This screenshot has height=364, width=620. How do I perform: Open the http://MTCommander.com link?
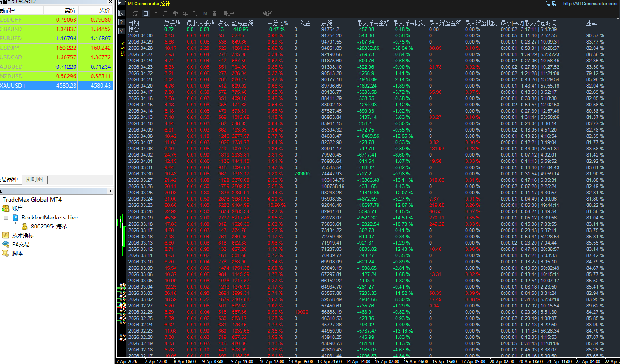[590, 4]
